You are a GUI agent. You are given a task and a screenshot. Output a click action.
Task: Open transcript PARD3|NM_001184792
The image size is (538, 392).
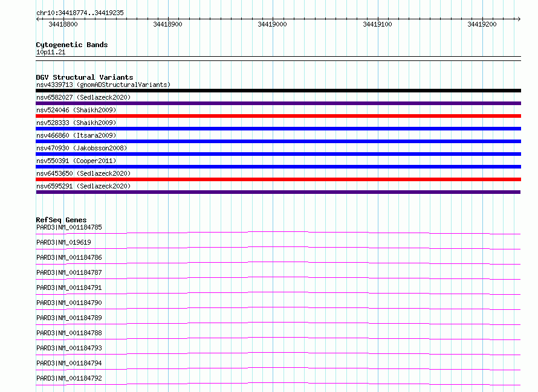(69, 378)
